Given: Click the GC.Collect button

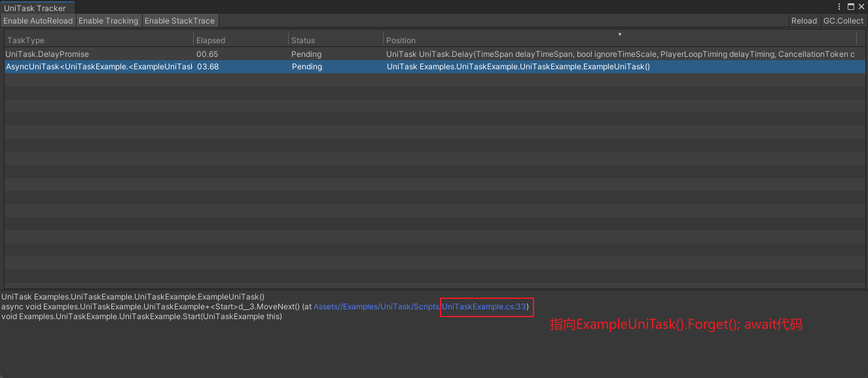Looking at the screenshot, I should click(x=843, y=21).
